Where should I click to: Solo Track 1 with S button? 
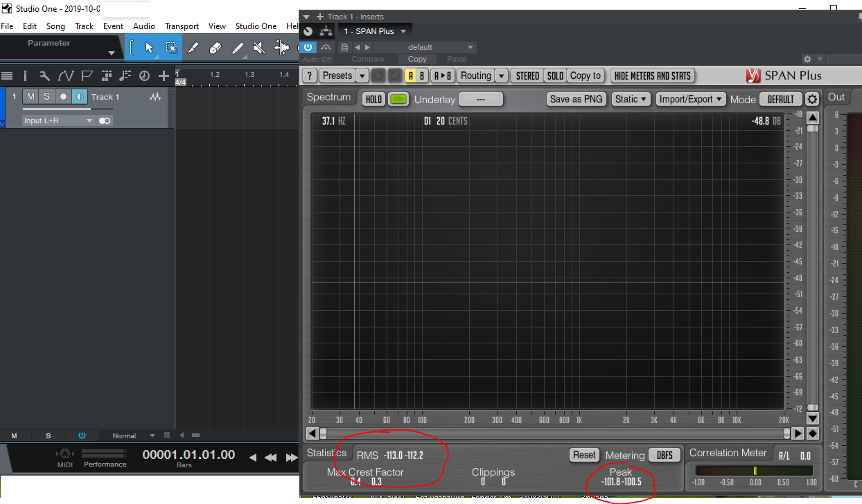tap(46, 96)
